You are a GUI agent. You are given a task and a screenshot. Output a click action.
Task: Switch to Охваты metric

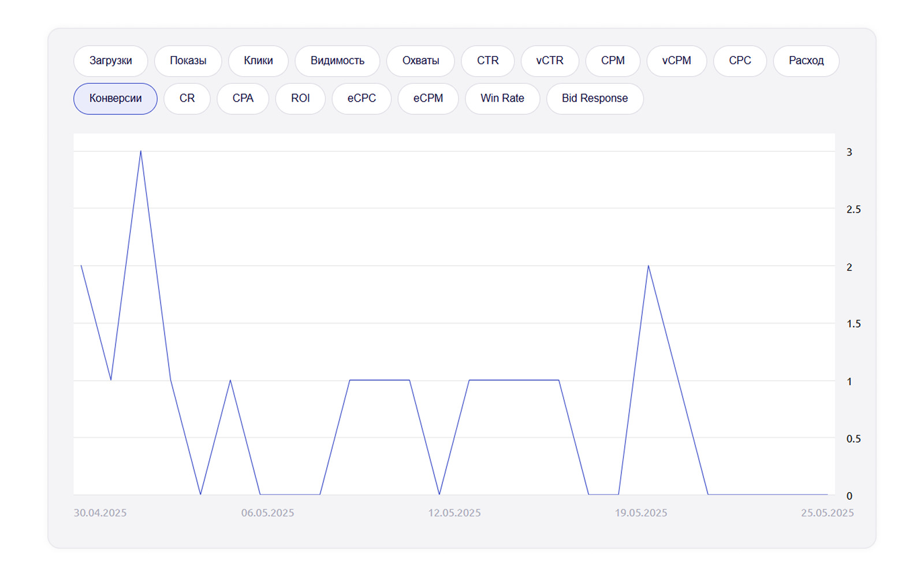point(420,61)
